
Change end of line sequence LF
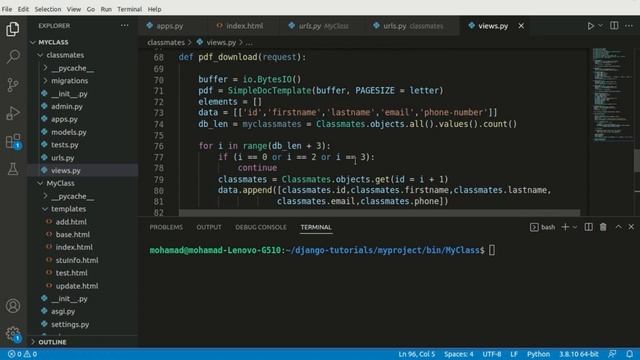click(514, 354)
